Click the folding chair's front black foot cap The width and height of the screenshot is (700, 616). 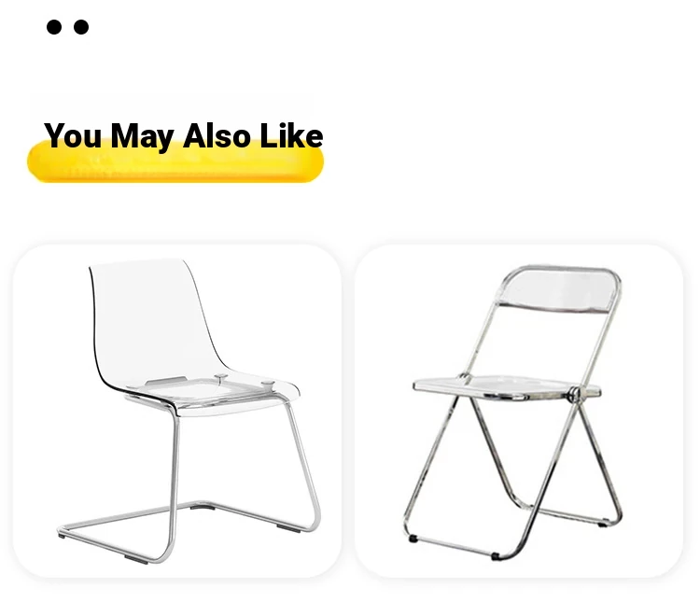tap(495, 556)
